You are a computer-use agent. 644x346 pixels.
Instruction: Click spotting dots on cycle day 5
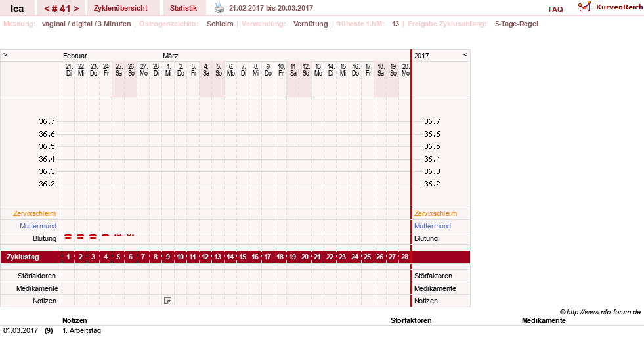click(118, 236)
